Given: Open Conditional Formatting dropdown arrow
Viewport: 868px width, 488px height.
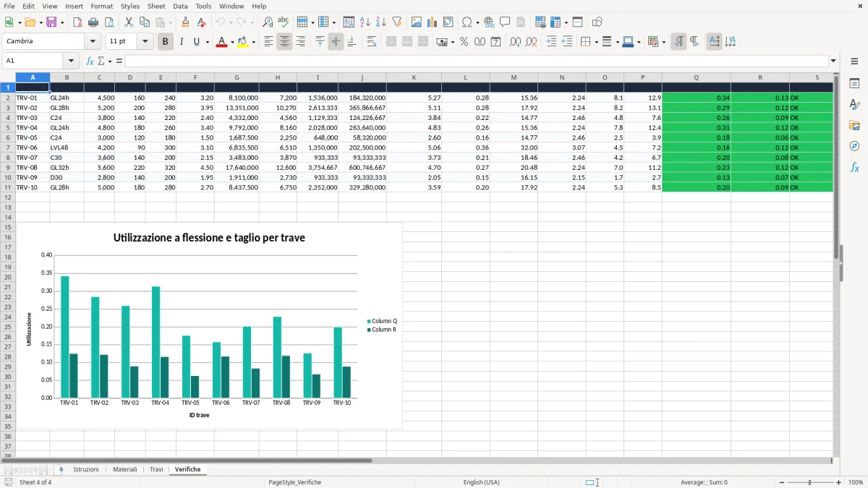Looking at the screenshot, I should (663, 42).
